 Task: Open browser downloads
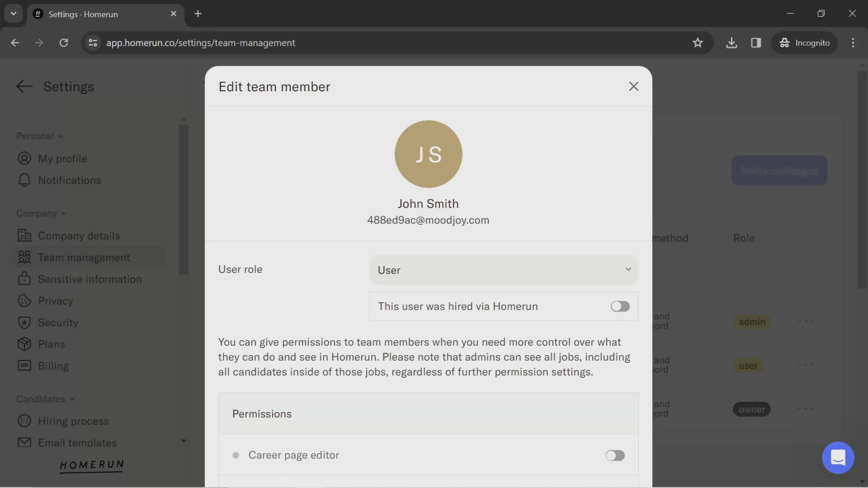pos(731,43)
